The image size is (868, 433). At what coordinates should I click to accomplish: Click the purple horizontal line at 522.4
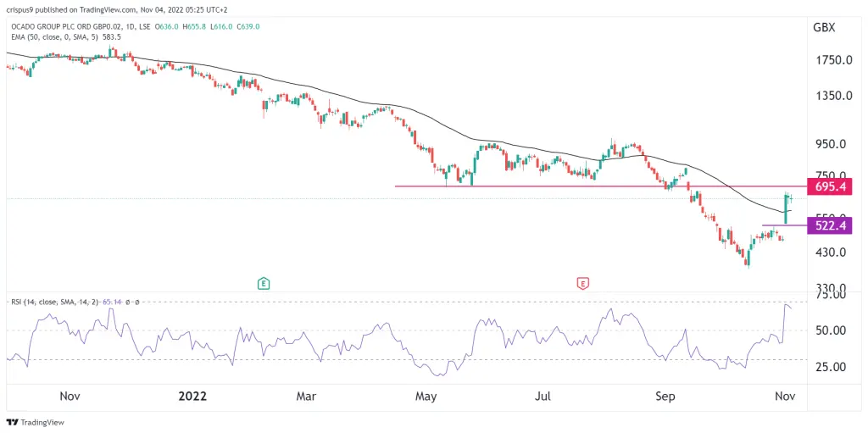(x=784, y=225)
